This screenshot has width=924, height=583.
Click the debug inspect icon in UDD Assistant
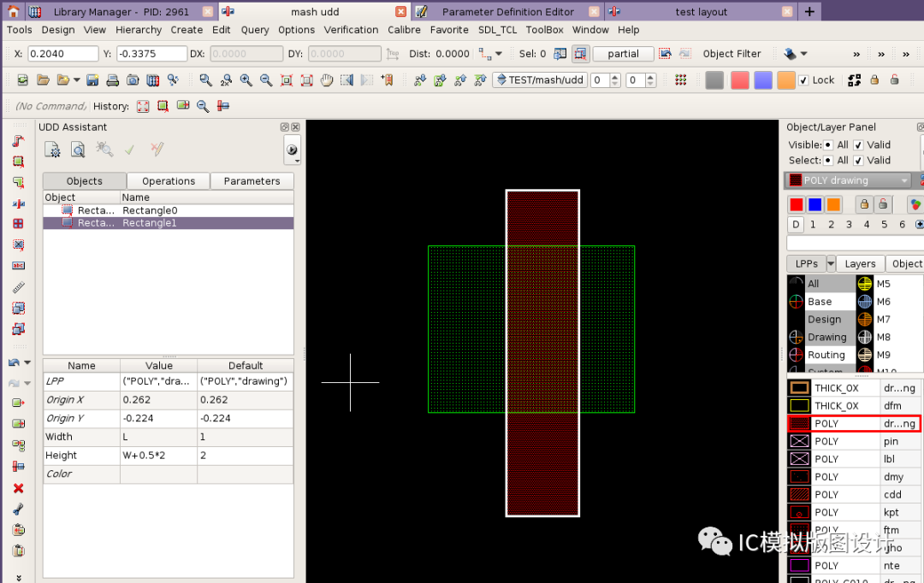coord(104,149)
